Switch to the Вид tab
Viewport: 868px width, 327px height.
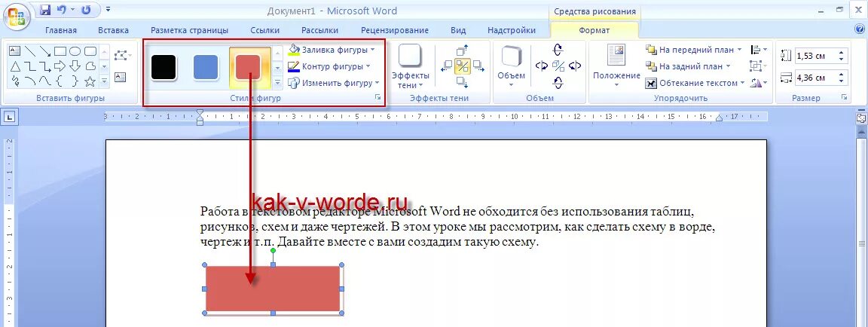(x=458, y=30)
